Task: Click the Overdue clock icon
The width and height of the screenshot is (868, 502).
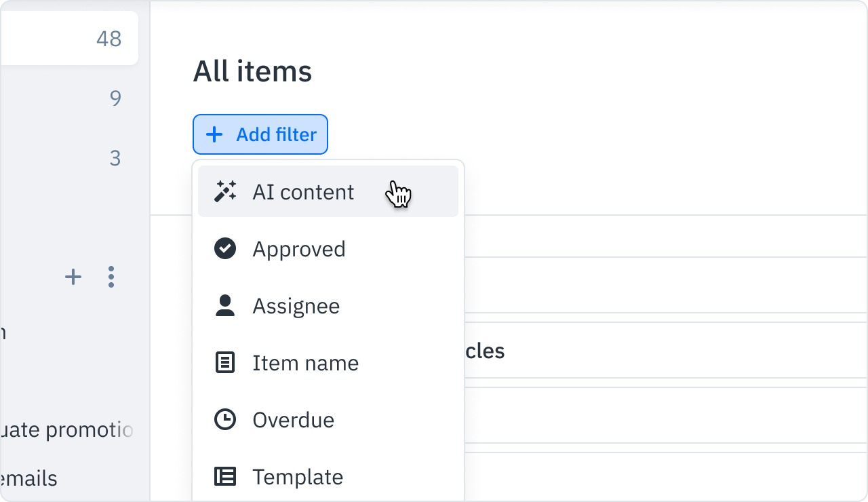Action: point(225,420)
